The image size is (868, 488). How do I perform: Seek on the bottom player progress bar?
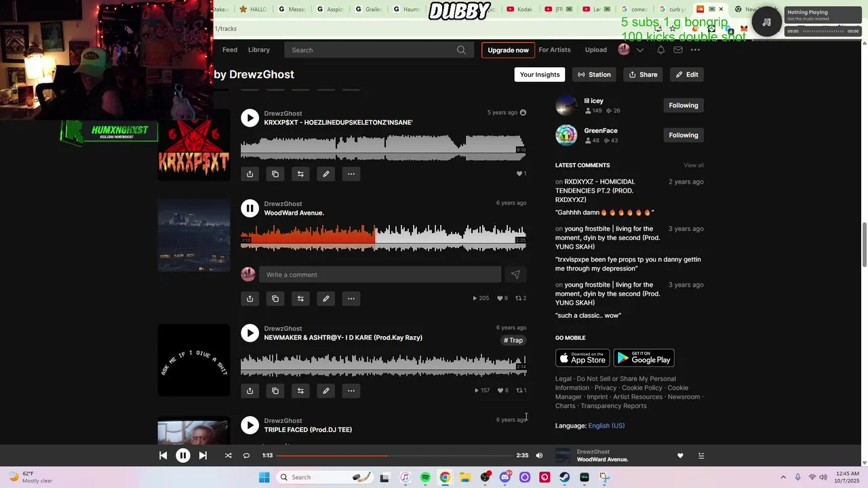pyautogui.click(x=394, y=455)
